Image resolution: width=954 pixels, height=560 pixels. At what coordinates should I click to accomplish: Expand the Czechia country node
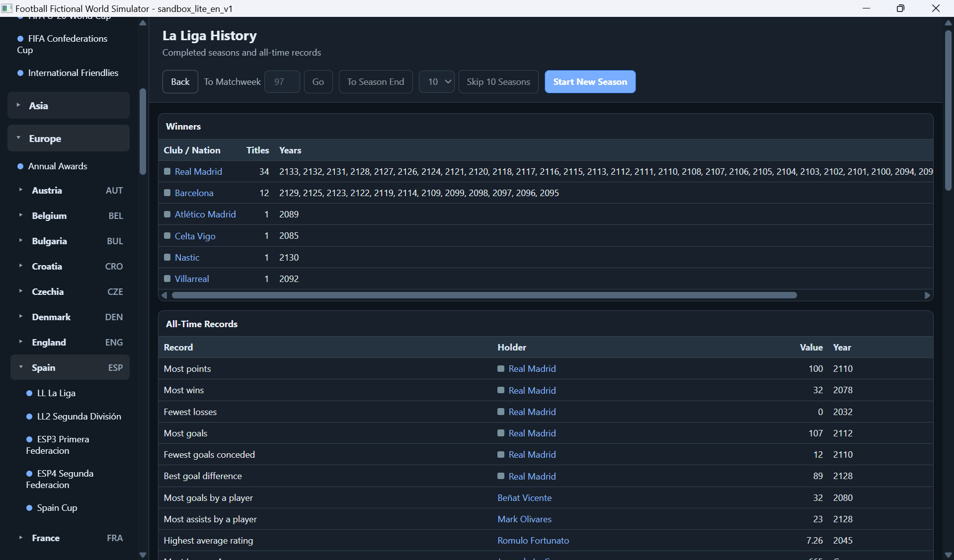[x=70, y=291]
